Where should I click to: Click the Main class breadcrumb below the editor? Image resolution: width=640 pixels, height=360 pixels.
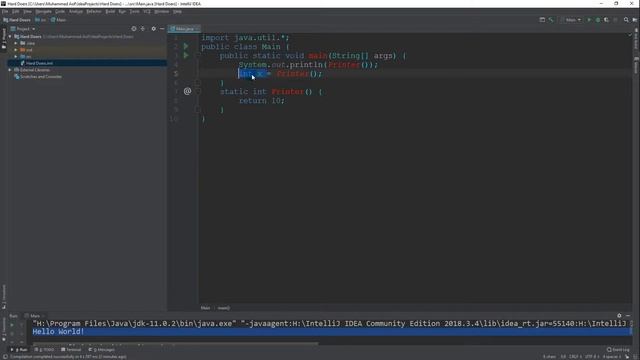[x=205, y=308]
